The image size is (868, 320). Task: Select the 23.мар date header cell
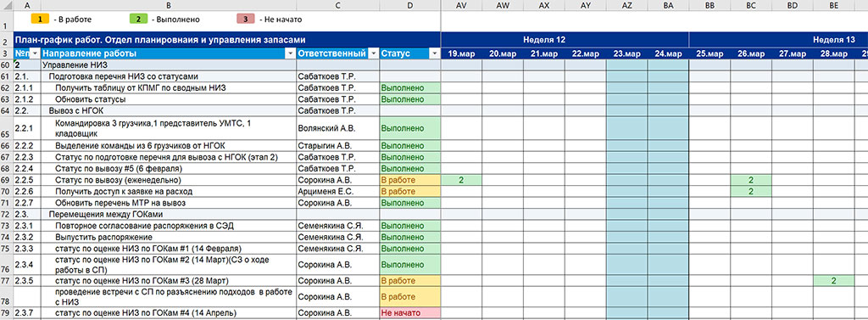click(627, 53)
